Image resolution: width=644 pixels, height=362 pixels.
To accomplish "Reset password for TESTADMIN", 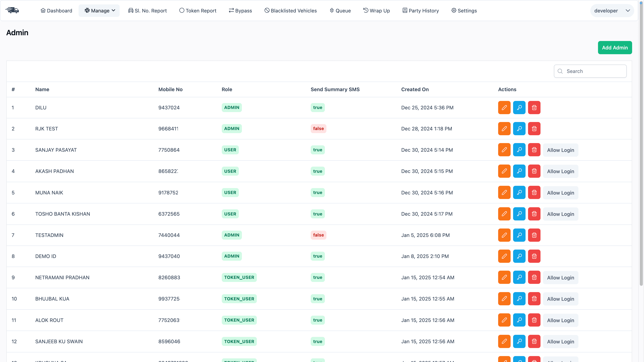I will [x=519, y=235].
